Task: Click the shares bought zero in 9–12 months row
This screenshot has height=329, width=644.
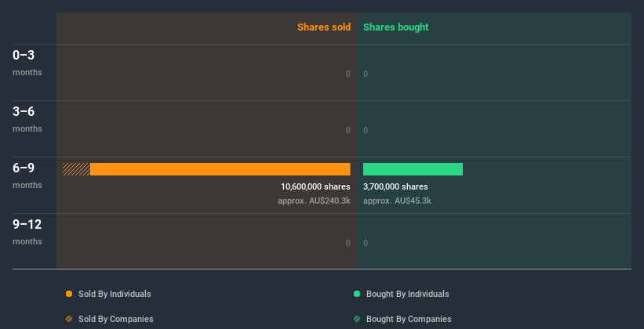Action: [x=366, y=244]
